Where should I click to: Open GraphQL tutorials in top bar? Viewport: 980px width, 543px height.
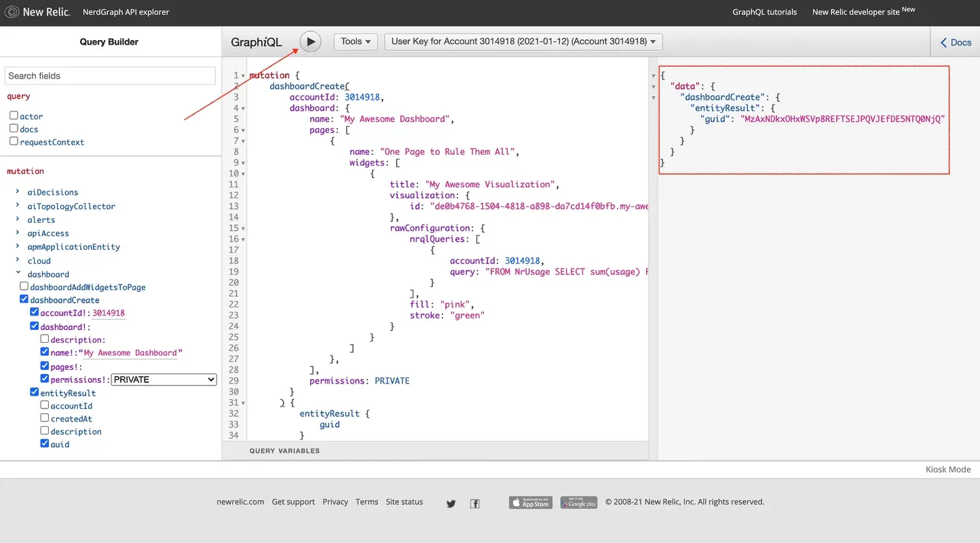tap(764, 12)
